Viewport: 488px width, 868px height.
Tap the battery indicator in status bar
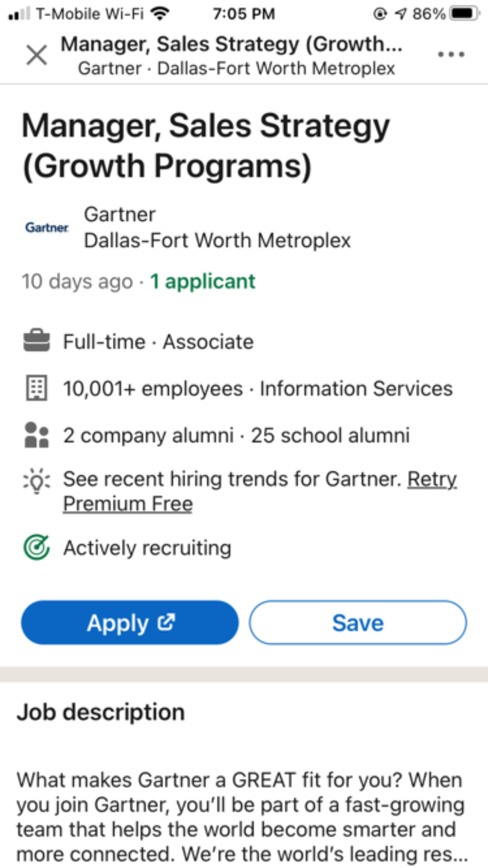pyautogui.click(x=464, y=14)
